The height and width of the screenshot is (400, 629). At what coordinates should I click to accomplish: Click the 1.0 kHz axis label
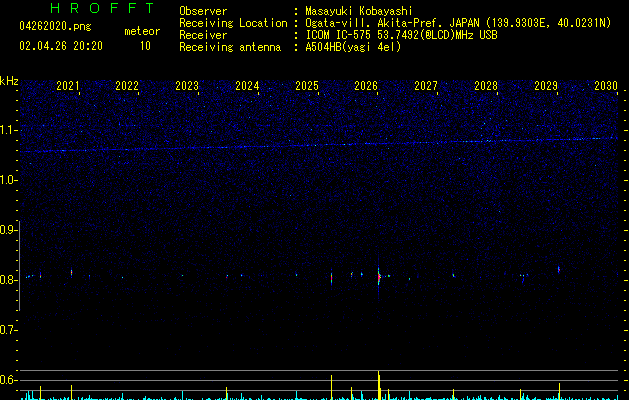pos(9,180)
